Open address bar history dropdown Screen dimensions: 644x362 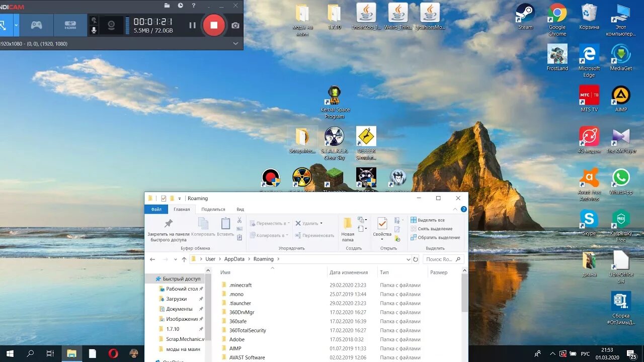(x=408, y=259)
